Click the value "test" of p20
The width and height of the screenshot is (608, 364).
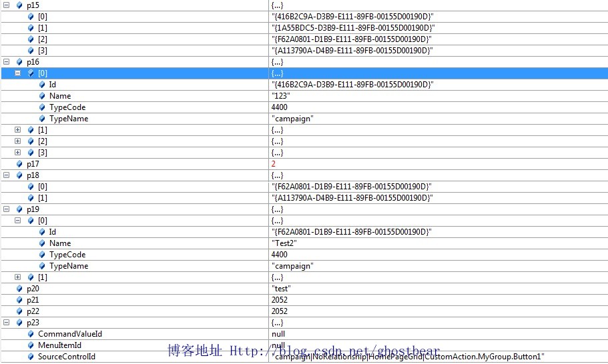pos(281,289)
